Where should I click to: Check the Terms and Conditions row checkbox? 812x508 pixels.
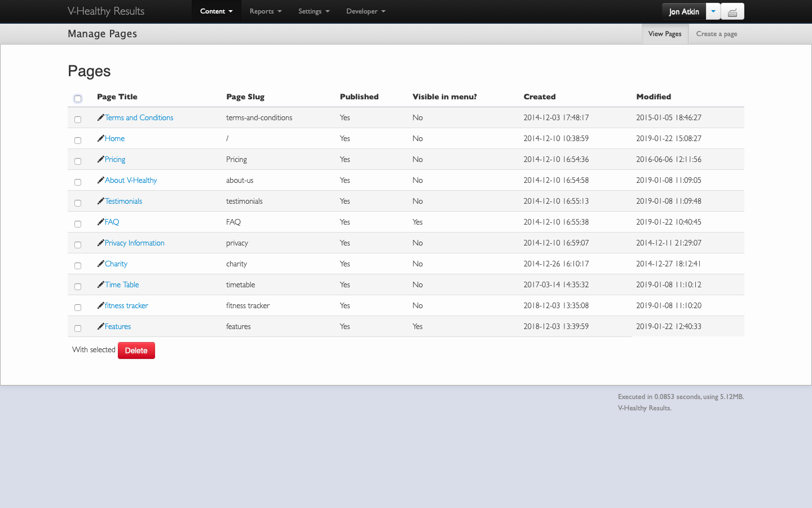point(78,120)
